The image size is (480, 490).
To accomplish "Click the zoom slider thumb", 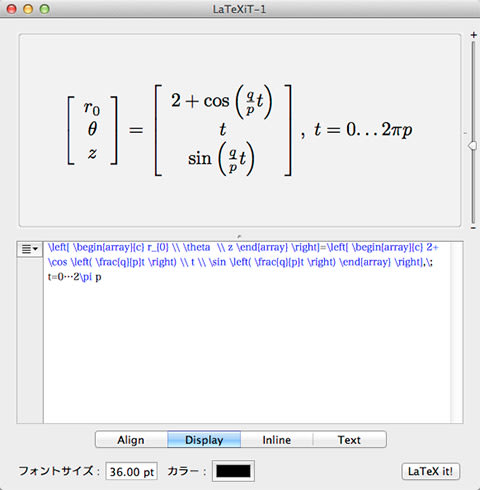I will [473, 146].
